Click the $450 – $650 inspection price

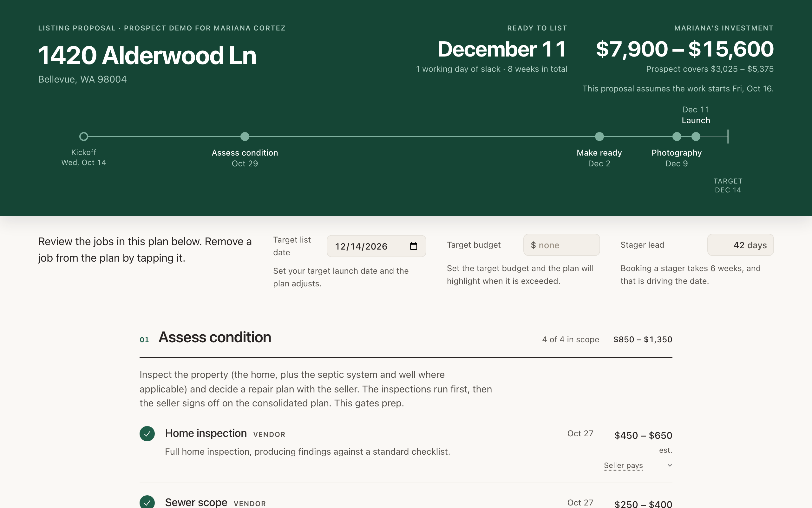[643, 435]
